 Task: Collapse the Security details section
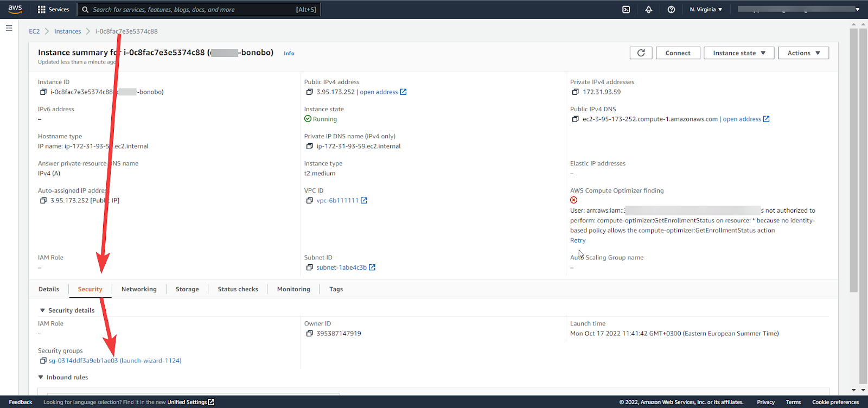pos(42,310)
